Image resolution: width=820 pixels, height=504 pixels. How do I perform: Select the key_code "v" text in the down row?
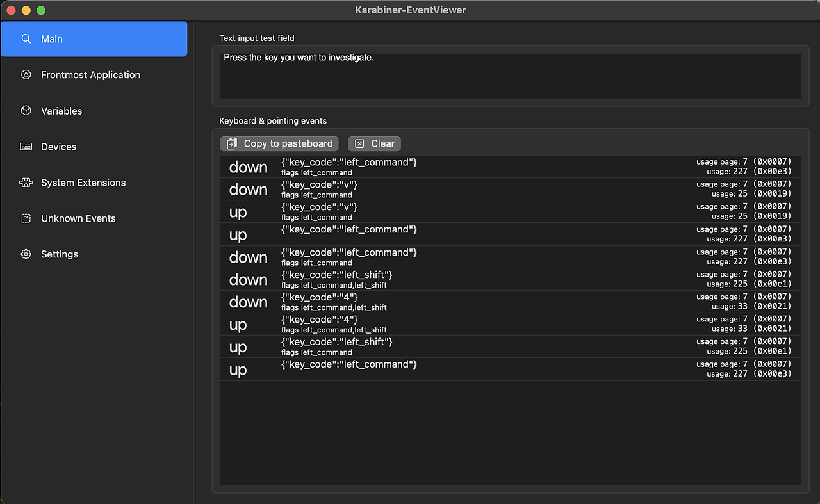coord(319,184)
